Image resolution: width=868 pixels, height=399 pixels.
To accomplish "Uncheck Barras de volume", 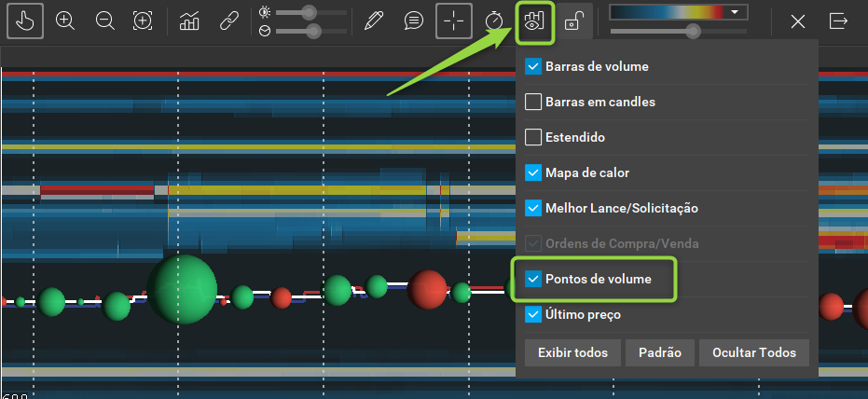I will 533,66.
